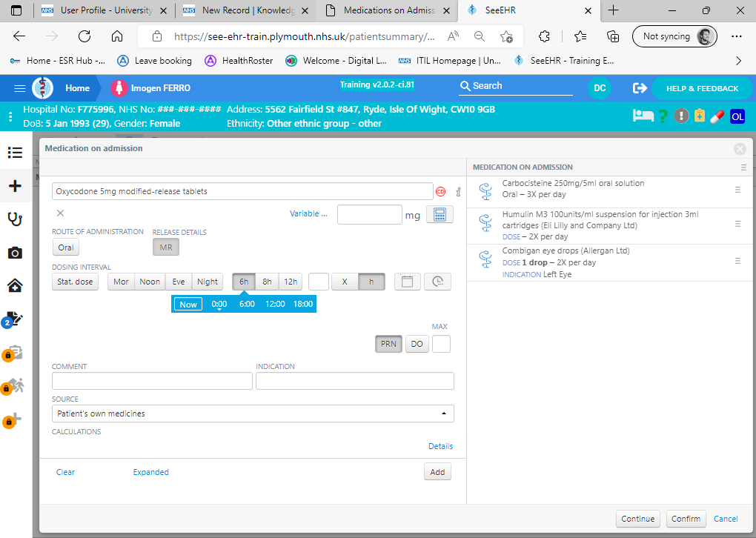Open Combigan eye drops row options menu
This screenshot has height=538, width=756.
[x=737, y=261]
